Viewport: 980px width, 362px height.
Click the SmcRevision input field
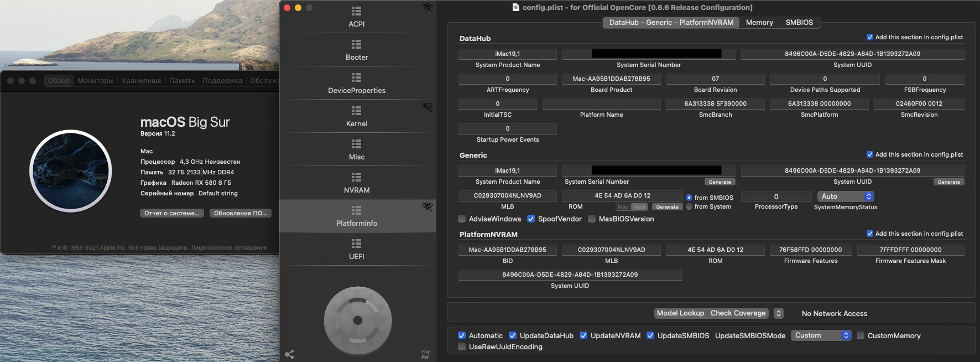(919, 104)
